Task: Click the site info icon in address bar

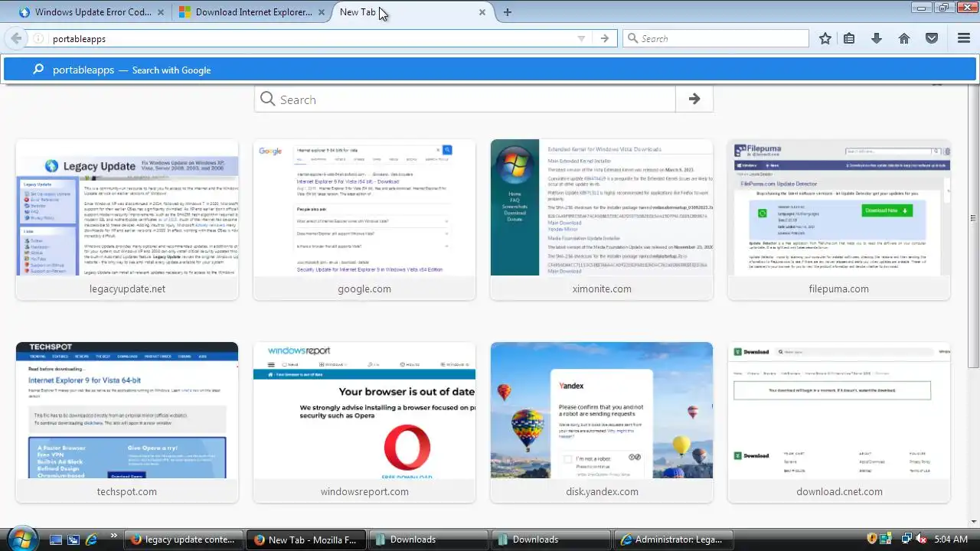Action: [x=38, y=38]
